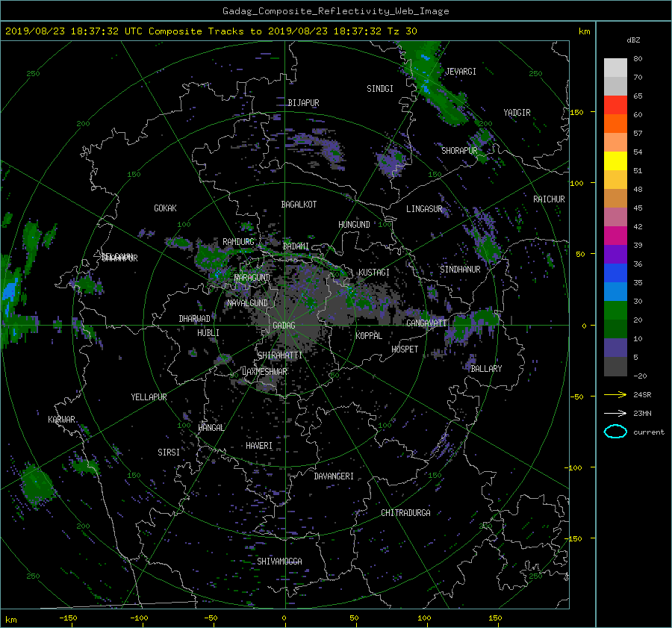Viewport: 672px width, 628px height.
Task: Click the light blue 30 dBZ legend swatch
Action: point(615,292)
